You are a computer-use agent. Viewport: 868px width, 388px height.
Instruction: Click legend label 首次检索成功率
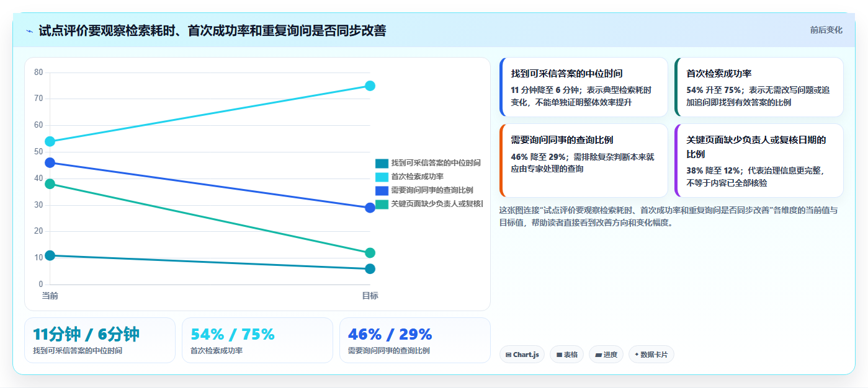point(417,177)
